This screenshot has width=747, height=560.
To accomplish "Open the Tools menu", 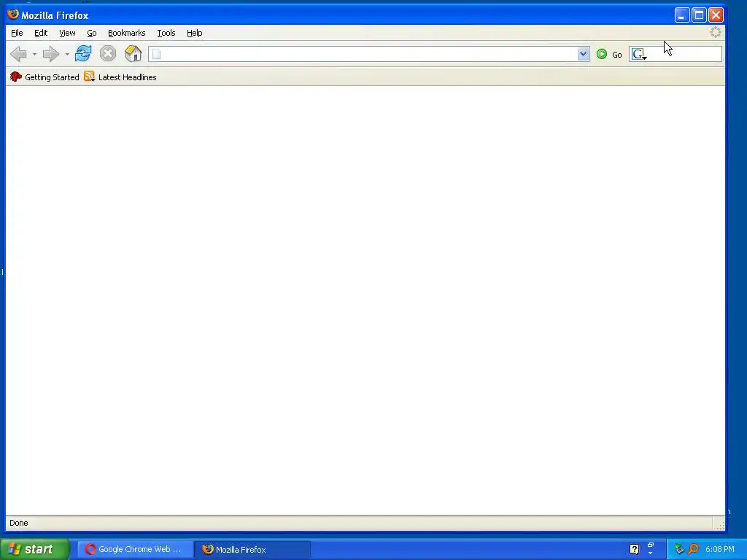I will [166, 33].
